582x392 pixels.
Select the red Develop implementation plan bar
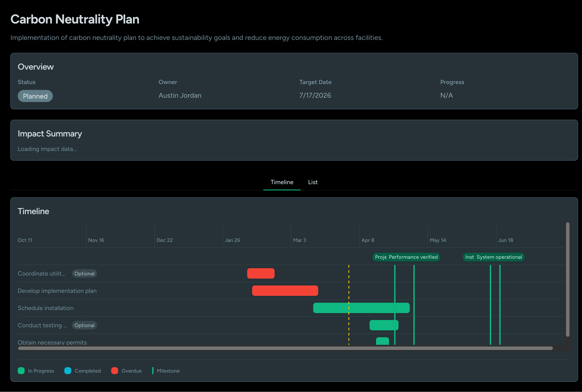(285, 290)
